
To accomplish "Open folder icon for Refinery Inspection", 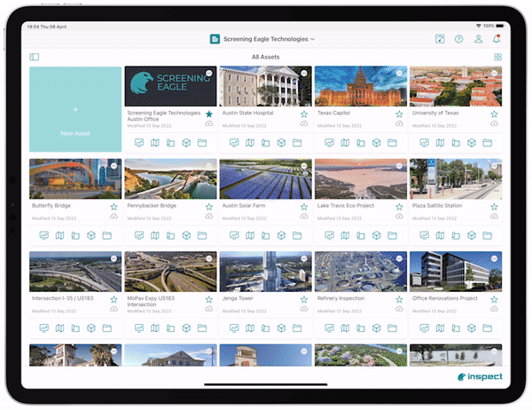I will click(392, 328).
